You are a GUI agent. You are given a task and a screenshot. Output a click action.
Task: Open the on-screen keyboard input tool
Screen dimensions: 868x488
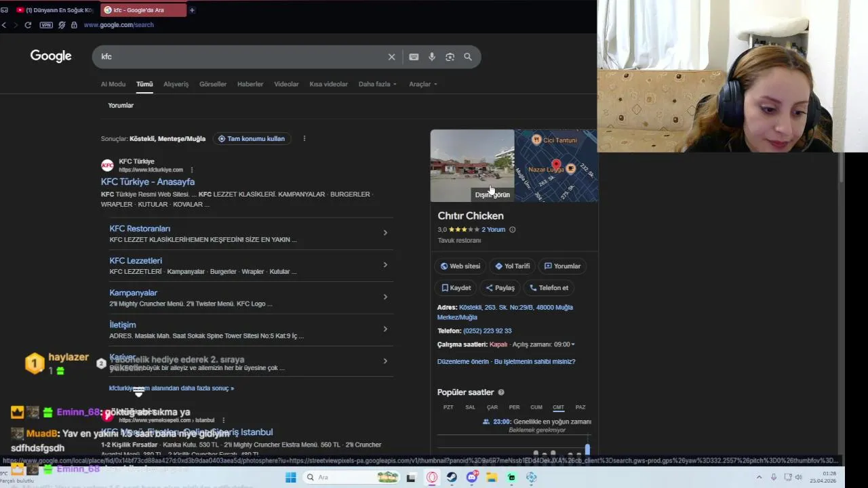click(414, 57)
